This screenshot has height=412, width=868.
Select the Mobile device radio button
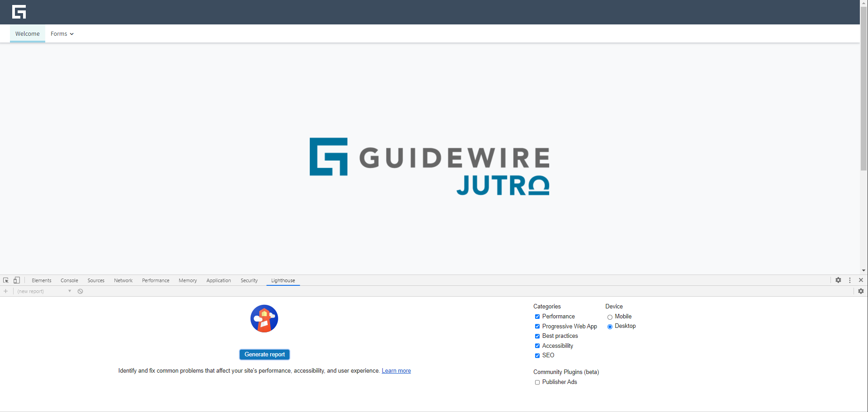click(x=610, y=317)
